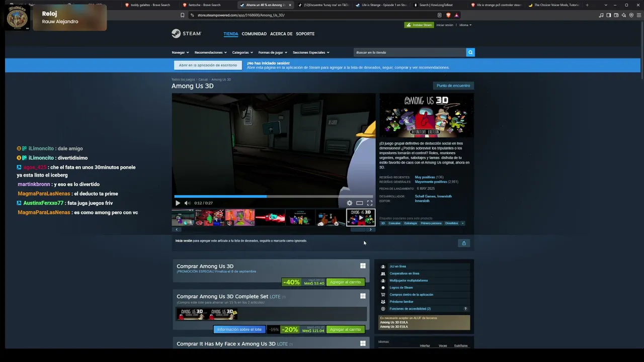Click the iniciar sesión link

pos(445,25)
